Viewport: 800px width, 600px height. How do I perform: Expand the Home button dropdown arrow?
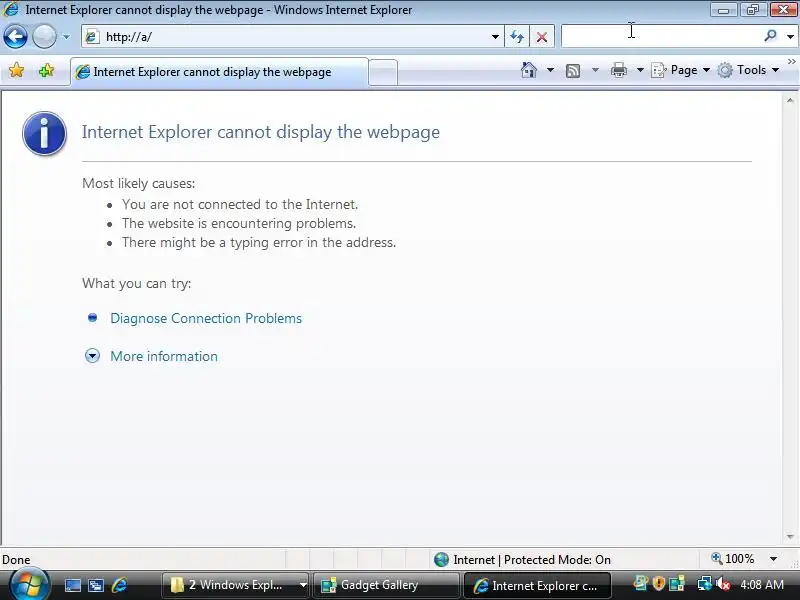(551, 70)
